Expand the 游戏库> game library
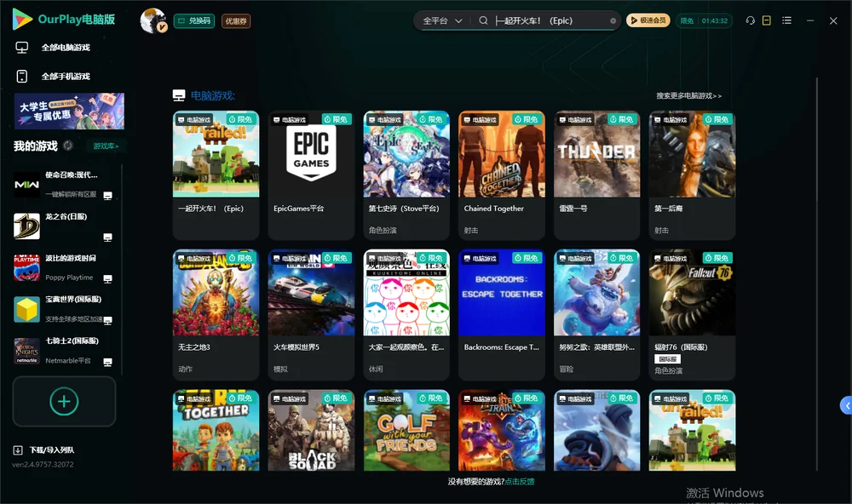The width and height of the screenshot is (852, 504). pos(106,146)
